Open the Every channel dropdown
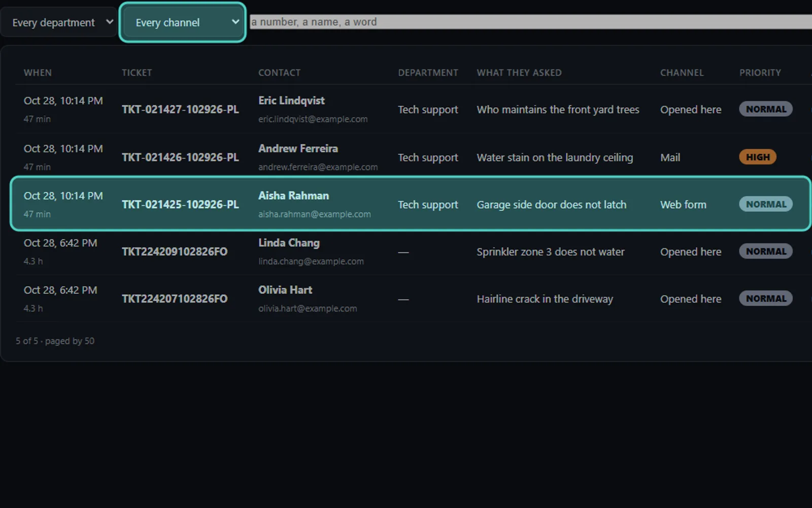 [x=182, y=22]
